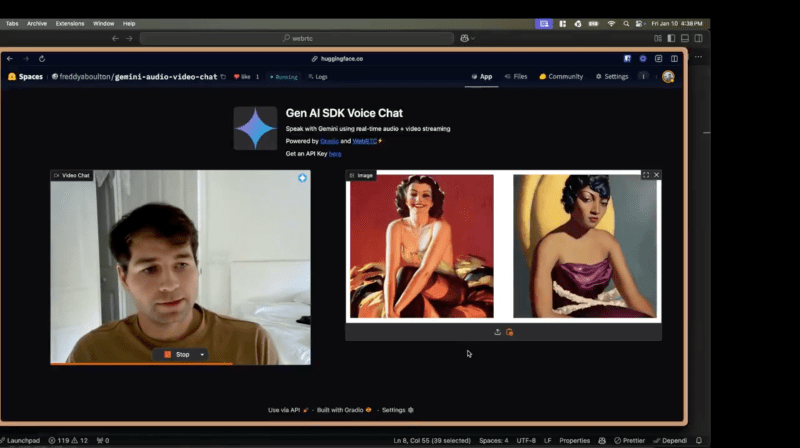This screenshot has height=448, width=800.
Task: Open the gemini-audio-video-chat repo link
Action: coord(166,77)
